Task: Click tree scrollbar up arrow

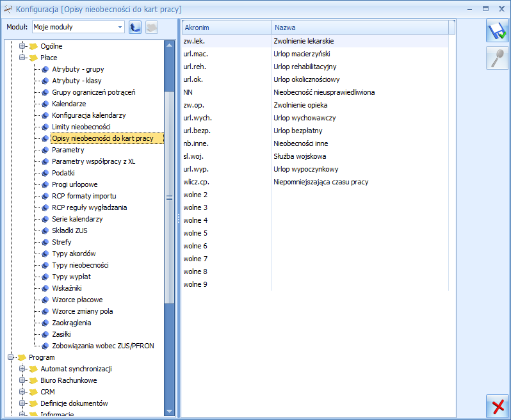Action: [x=169, y=45]
